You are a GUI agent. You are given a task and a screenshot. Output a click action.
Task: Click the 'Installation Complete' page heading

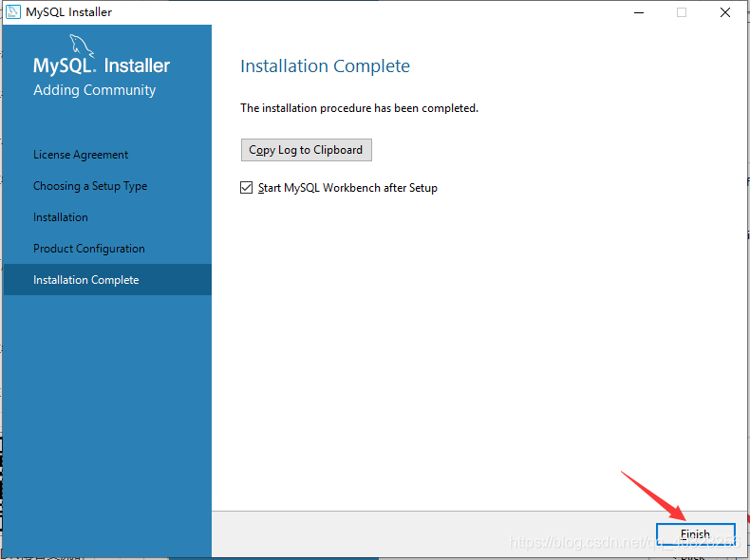(326, 66)
